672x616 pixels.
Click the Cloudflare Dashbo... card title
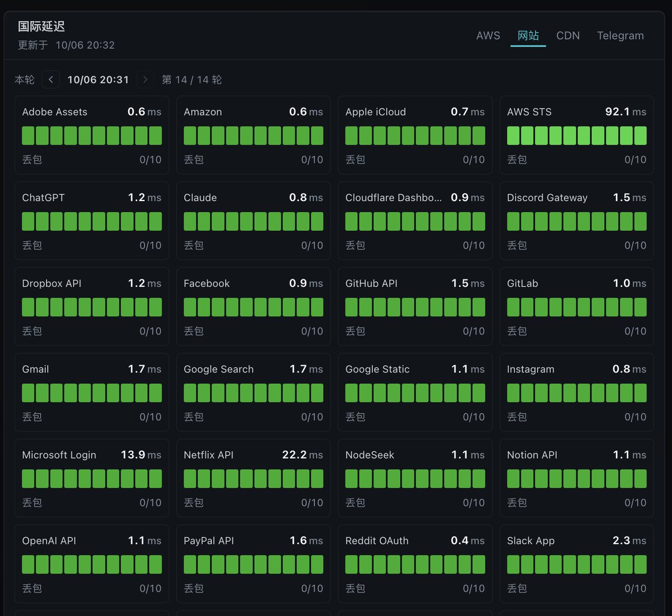pos(394,198)
